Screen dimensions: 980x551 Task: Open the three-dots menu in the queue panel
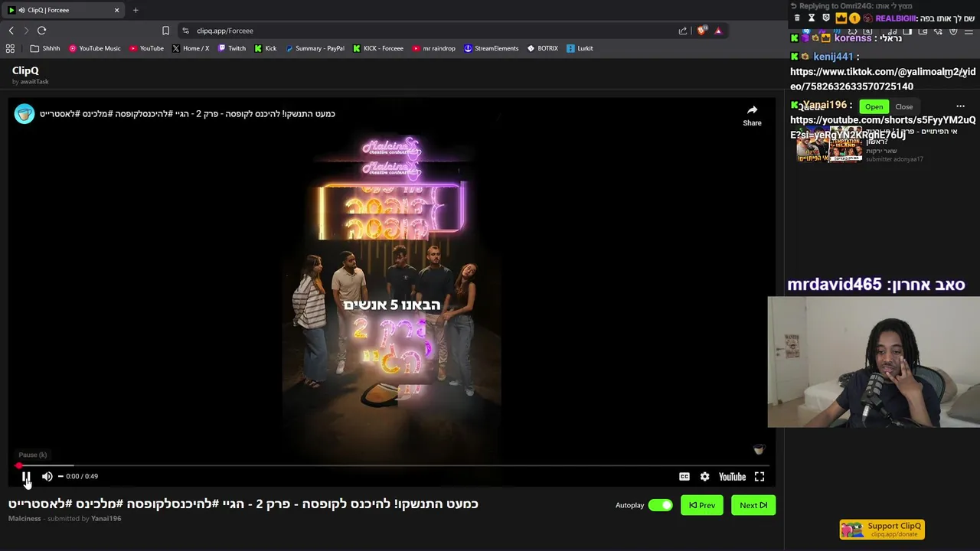click(x=960, y=107)
